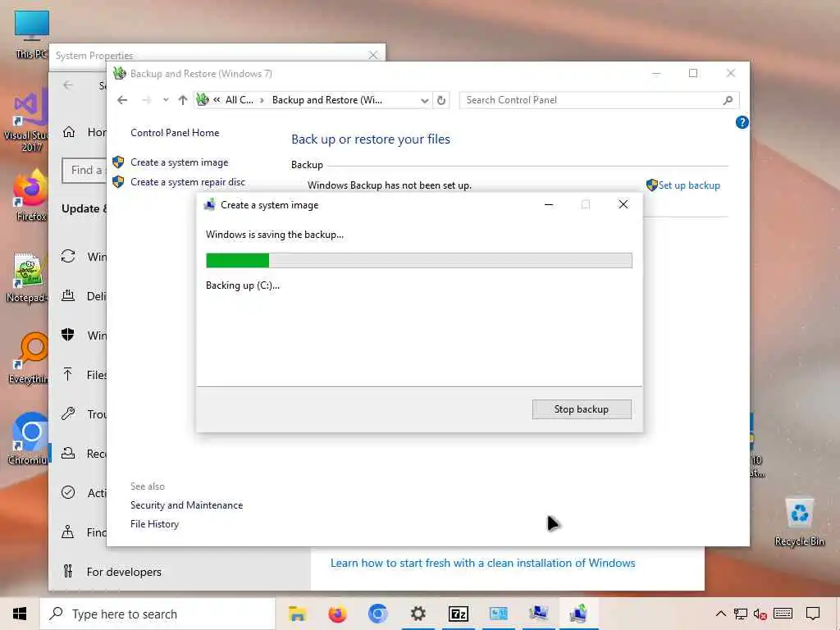
Task: Open Firefox desktop shortcut
Action: click(x=31, y=196)
